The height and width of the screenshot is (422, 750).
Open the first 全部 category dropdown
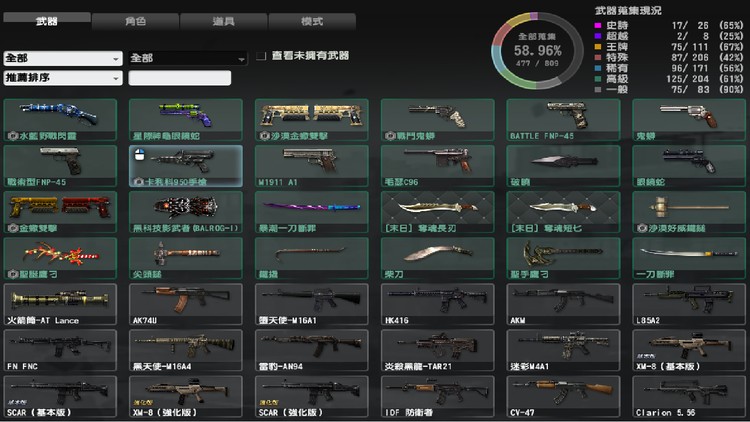click(x=62, y=58)
